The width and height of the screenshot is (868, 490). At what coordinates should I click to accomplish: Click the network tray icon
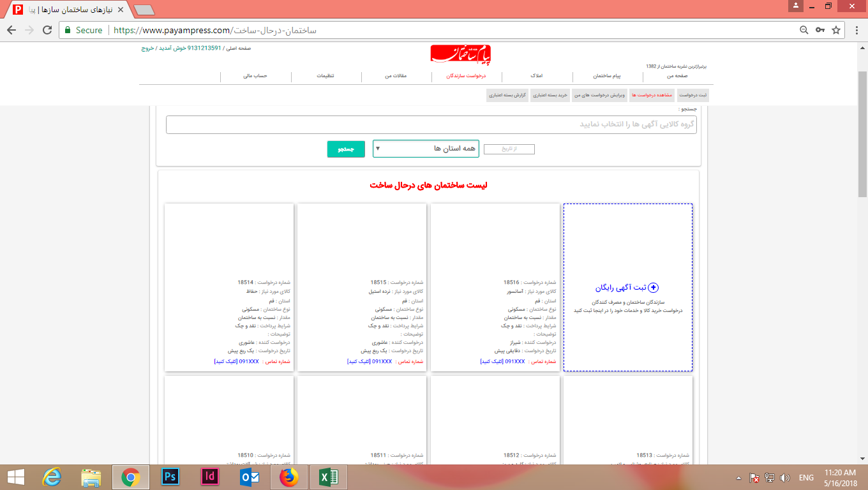coord(770,477)
